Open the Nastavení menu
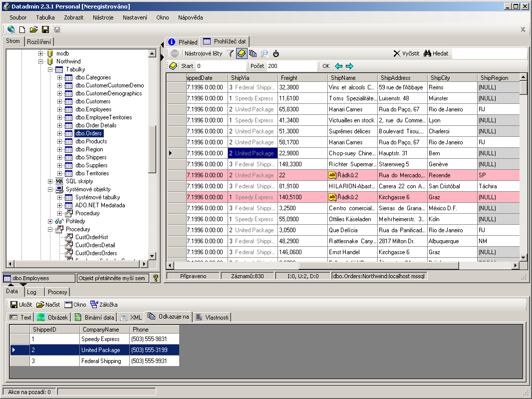Screen dimensions: 532x399 point(135,17)
